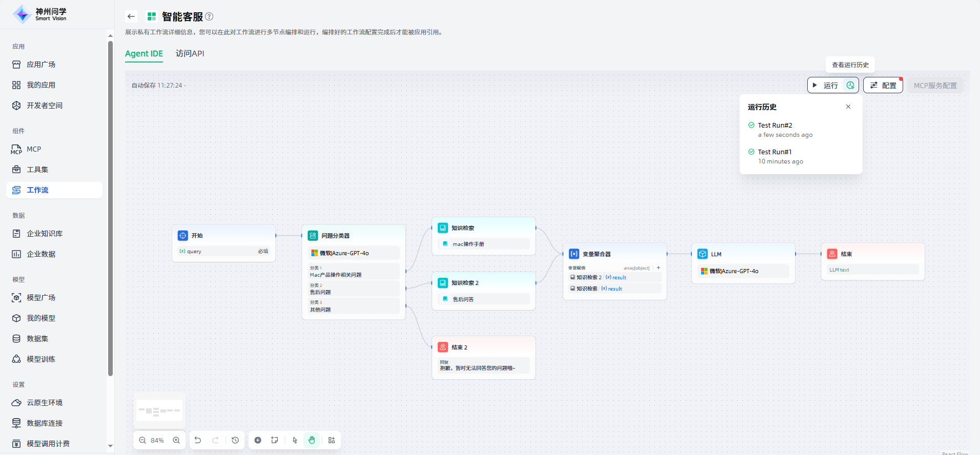980x455 pixels.
Task: Open version history clock icon in bottom toolbar
Action: (x=235, y=440)
